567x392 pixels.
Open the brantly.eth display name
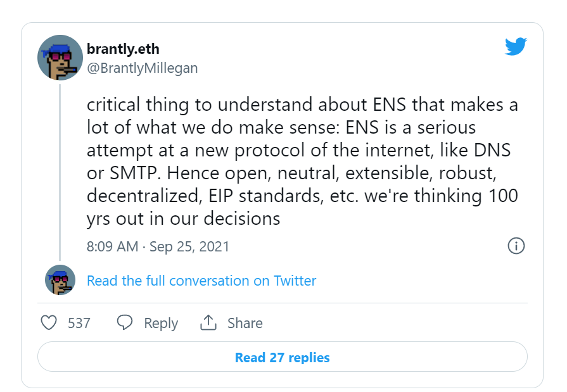(x=123, y=49)
